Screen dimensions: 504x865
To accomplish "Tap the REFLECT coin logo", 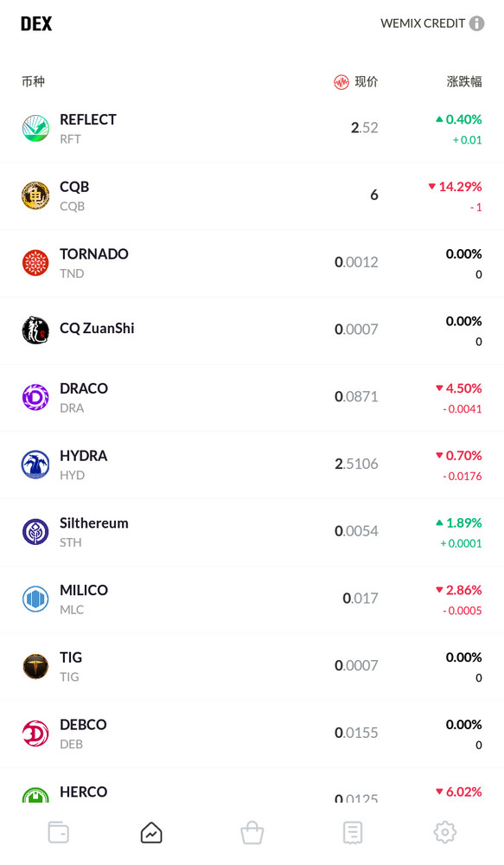I will pos(35,129).
